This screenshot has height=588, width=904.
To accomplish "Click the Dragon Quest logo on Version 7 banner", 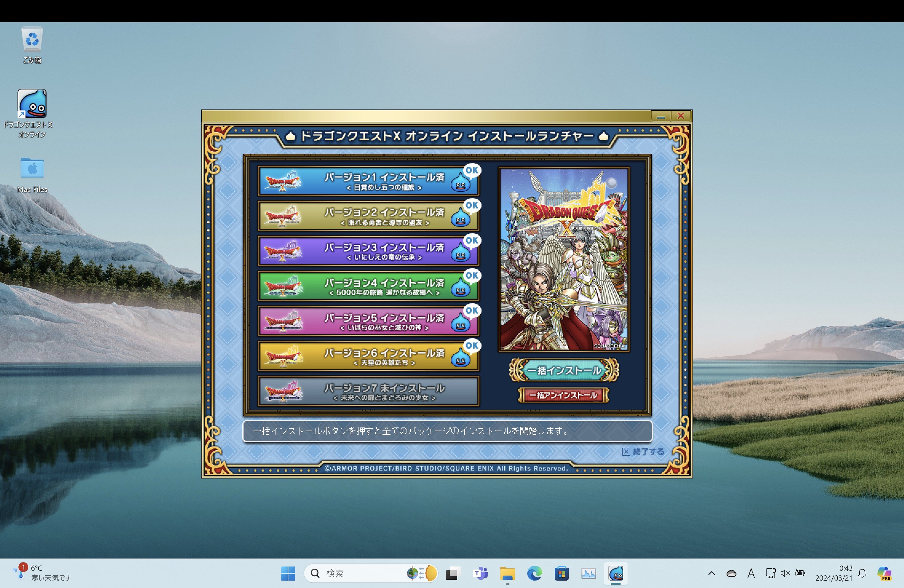I will coord(283,391).
